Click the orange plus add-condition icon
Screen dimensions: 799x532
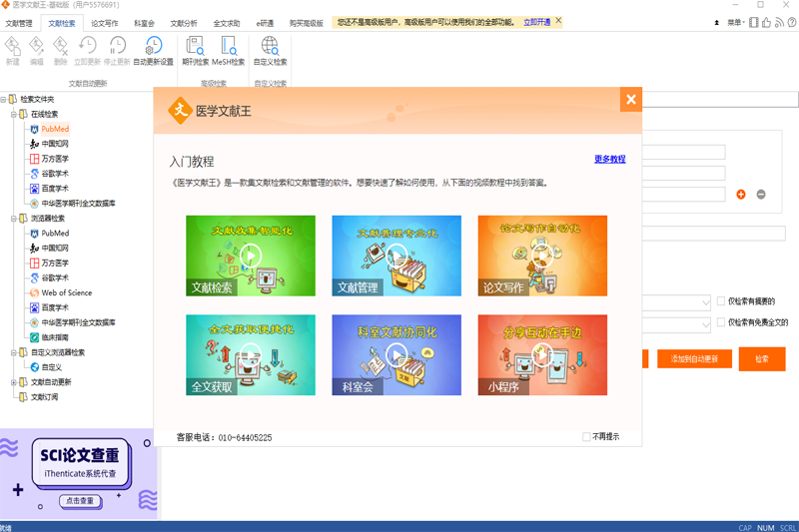pyautogui.click(x=740, y=195)
